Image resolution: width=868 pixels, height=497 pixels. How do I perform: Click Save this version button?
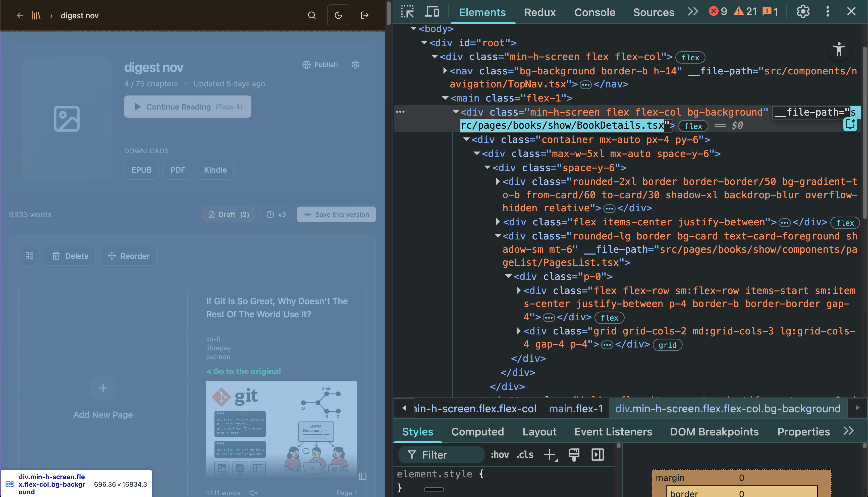pyautogui.click(x=336, y=214)
